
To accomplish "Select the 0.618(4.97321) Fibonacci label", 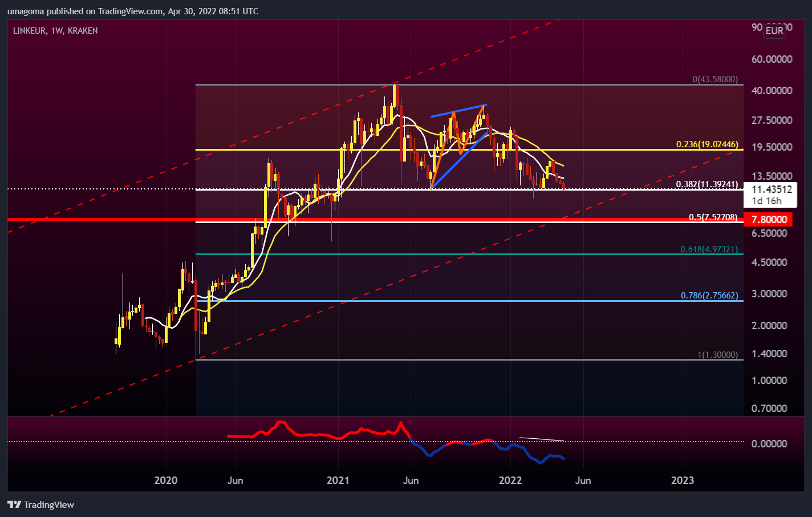I will point(709,249).
